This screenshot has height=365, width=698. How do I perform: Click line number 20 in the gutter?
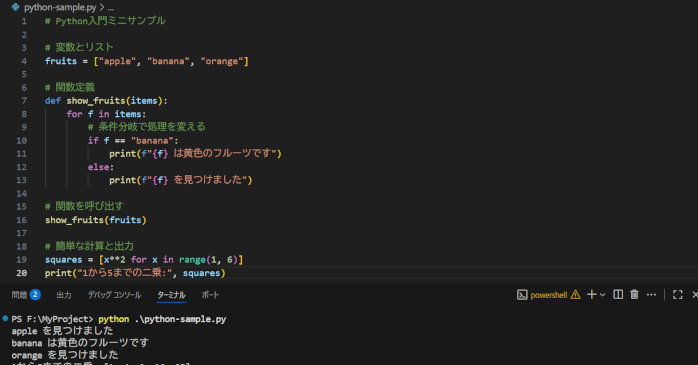21,273
